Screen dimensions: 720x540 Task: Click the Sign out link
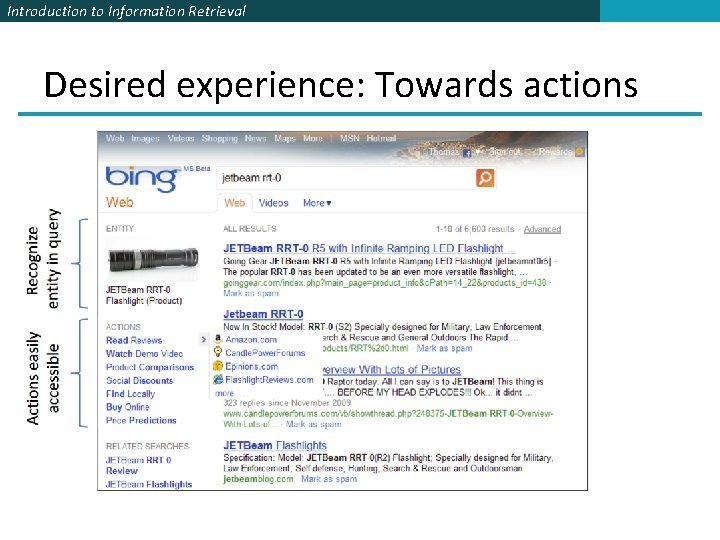click(x=505, y=152)
